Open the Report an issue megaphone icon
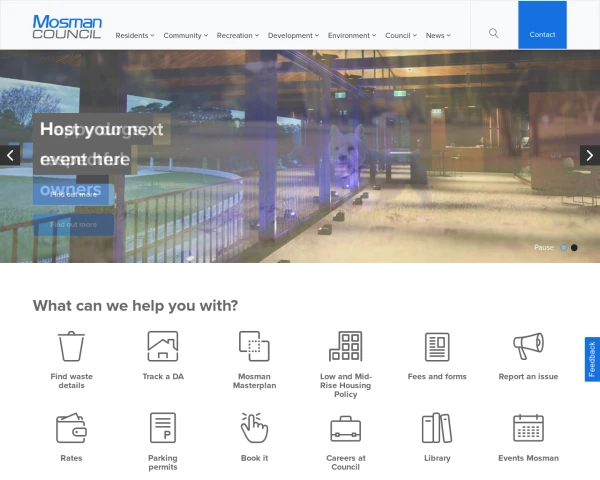This screenshot has height=480, width=600. pos(528,346)
